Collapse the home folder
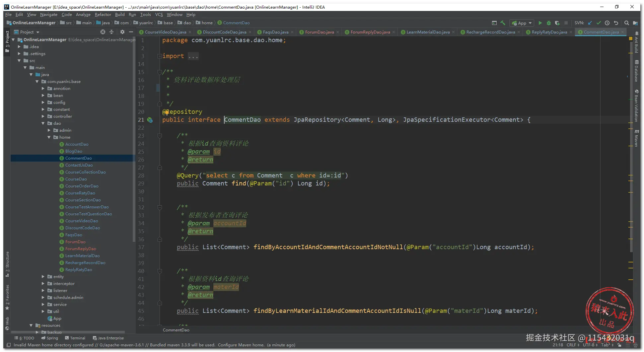This screenshot has width=644, height=352. pyautogui.click(x=49, y=137)
